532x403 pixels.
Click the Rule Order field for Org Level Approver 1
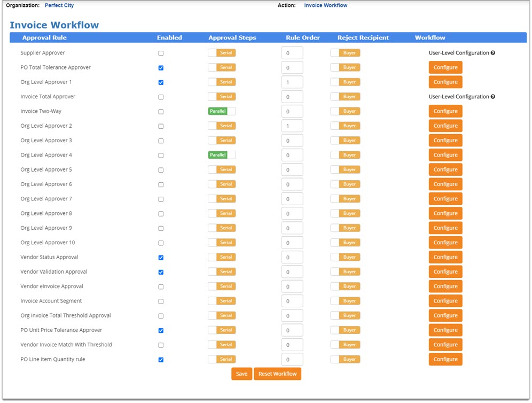click(293, 82)
